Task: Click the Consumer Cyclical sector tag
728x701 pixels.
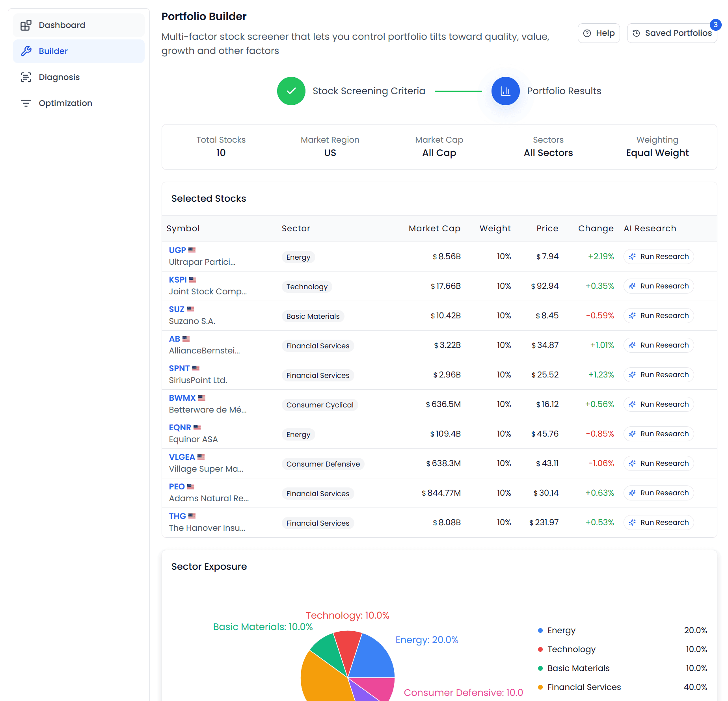Action: coord(320,405)
